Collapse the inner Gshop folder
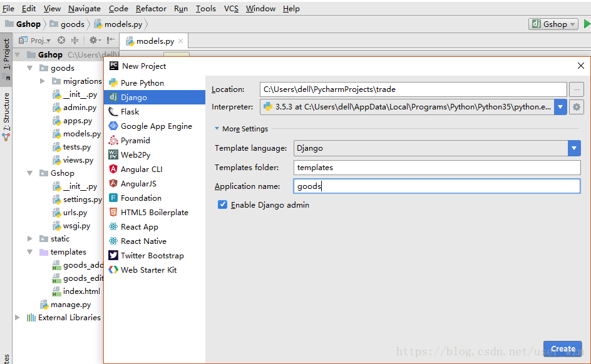 tap(30, 173)
